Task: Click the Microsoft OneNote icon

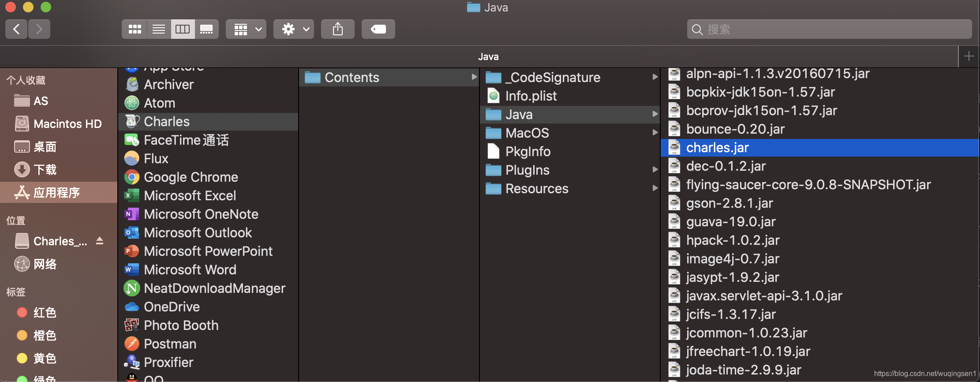Action: [132, 214]
